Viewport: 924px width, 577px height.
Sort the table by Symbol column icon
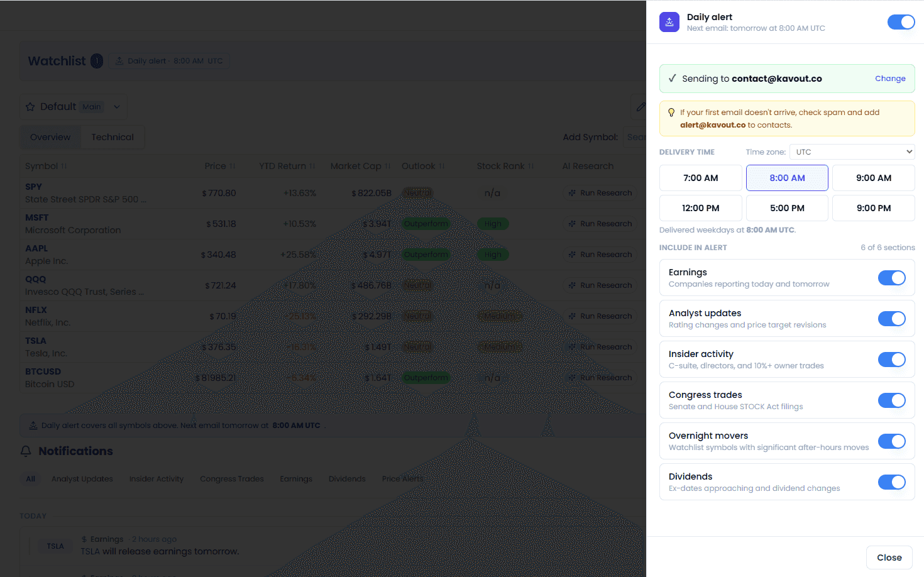64,166
